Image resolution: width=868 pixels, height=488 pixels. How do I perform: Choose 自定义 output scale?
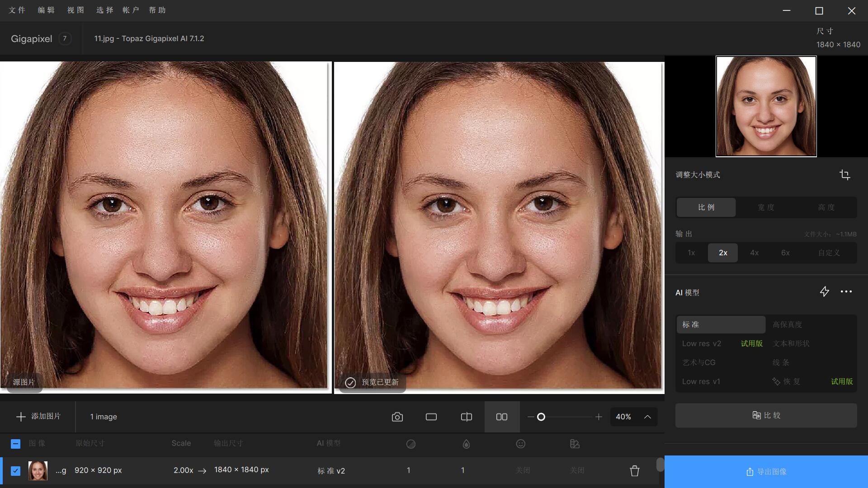click(829, 253)
